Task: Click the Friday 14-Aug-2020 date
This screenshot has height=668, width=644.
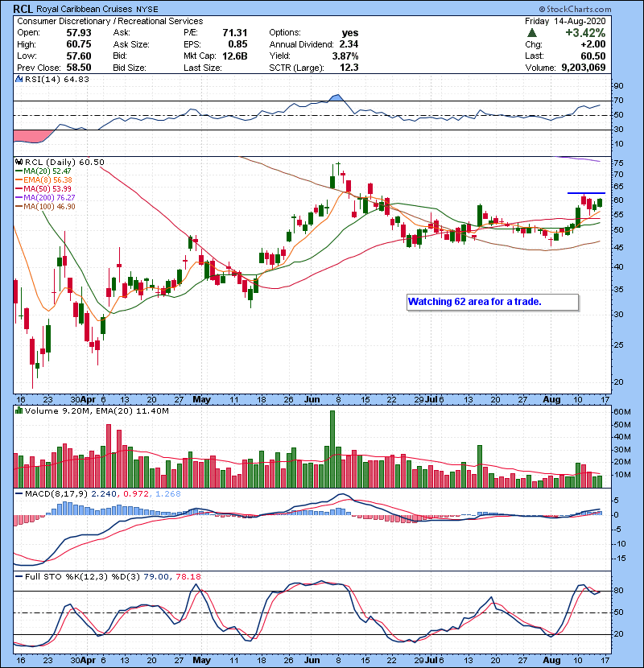Action: [x=565, y=21]
